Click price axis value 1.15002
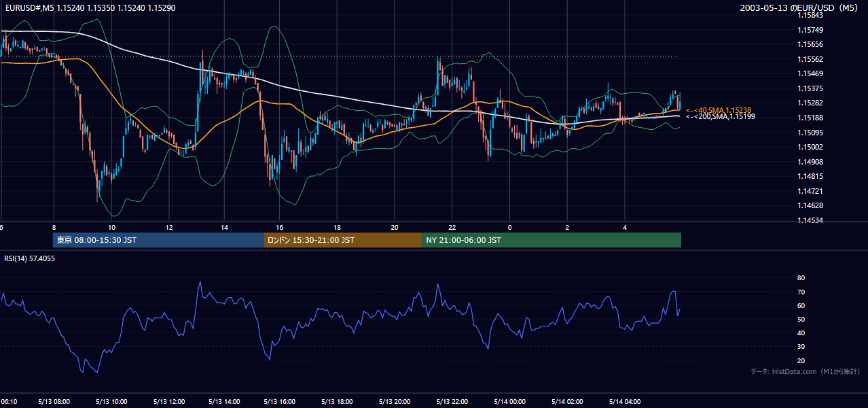 tap(810, 147)
